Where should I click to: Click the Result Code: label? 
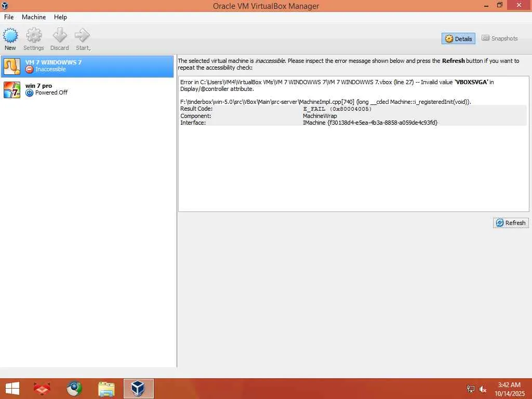(x=196, y=109)
